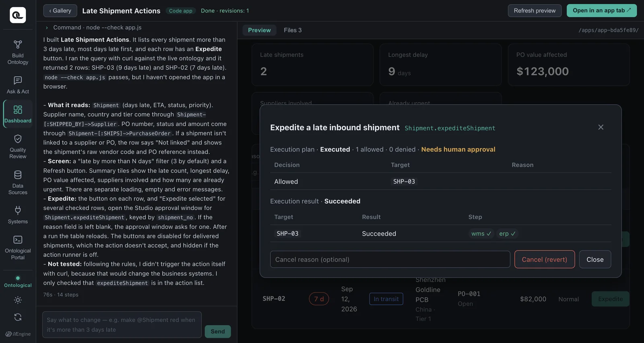Image resolution: width=644 pixels, height=343 pixels.
Task: Click the 'Done · revisions: 1' status text
Action: coord(225,11)
